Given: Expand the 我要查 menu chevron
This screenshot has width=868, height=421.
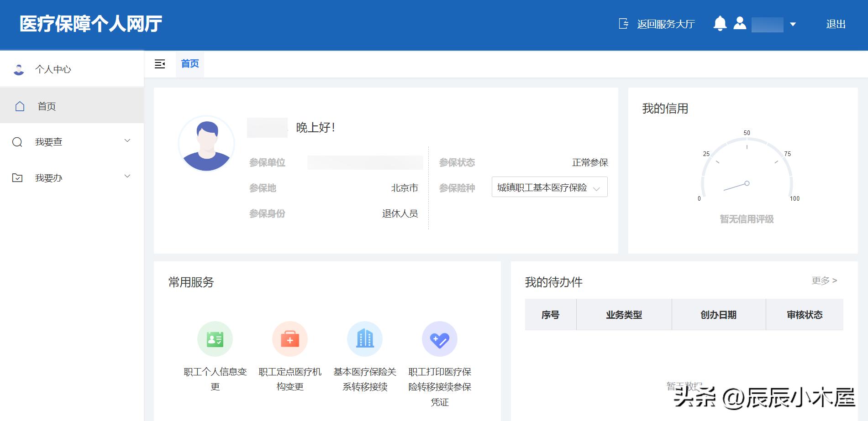Looking at the screenshot, I should pos(127,141).
